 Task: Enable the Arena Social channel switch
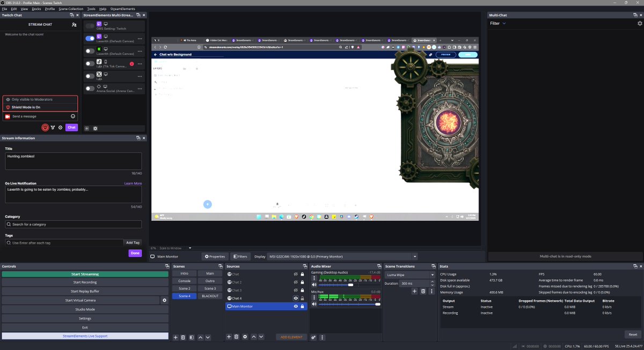click(90, 88)
